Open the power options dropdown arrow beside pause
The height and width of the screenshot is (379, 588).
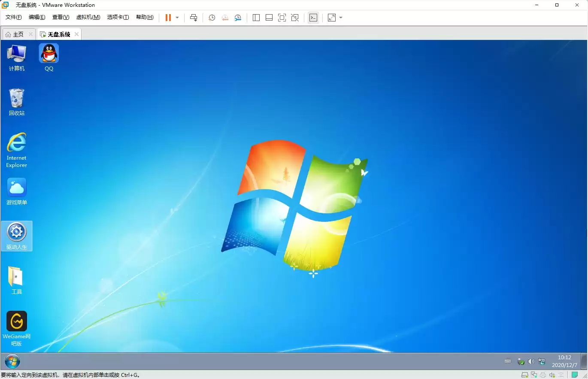point(177,18)
